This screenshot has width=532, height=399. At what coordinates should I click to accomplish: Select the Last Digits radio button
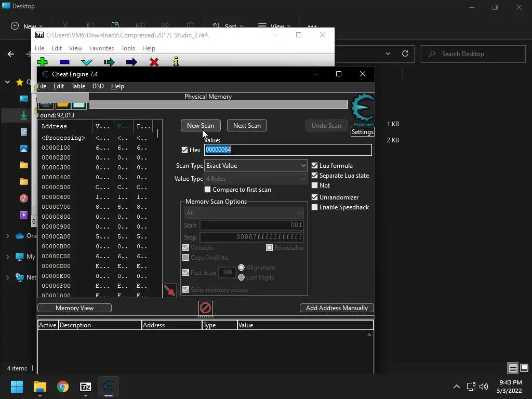point(241,277)
